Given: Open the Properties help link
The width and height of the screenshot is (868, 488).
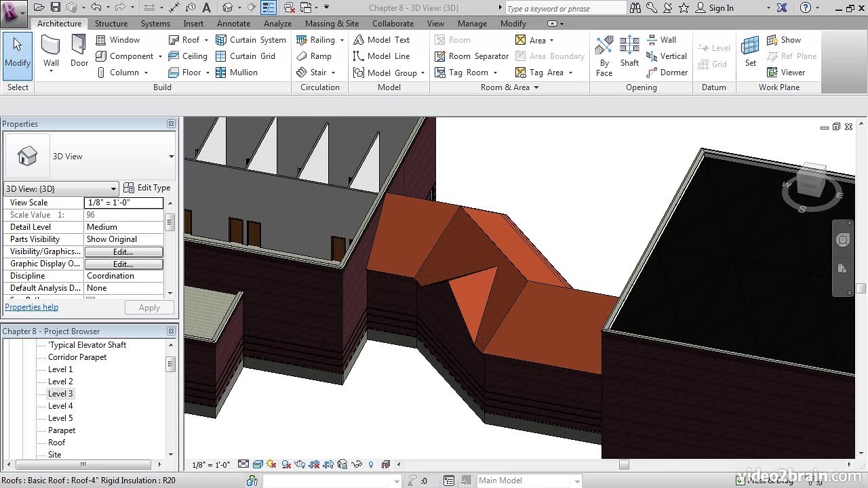Looking at the screenshot, I should coord(31,307).
